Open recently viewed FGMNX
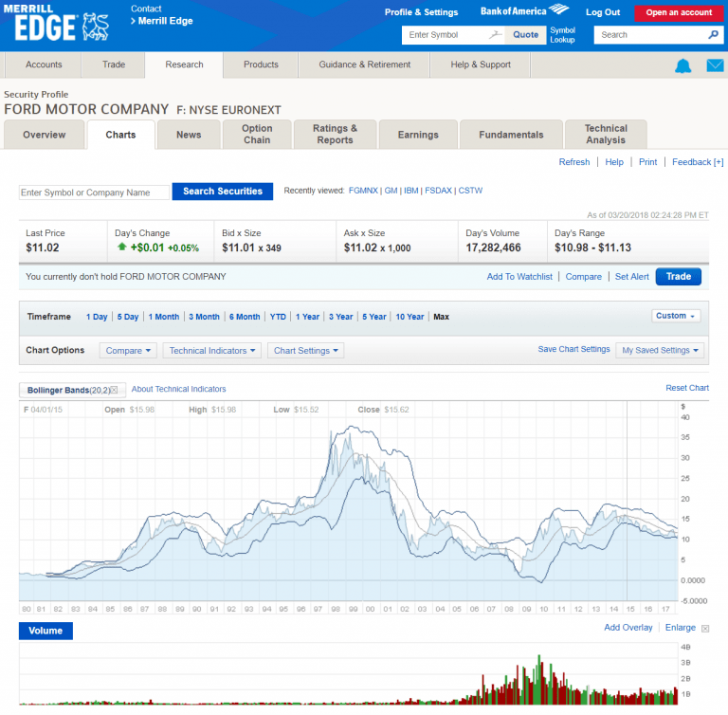The image size is (728, 715). [363, 191]
